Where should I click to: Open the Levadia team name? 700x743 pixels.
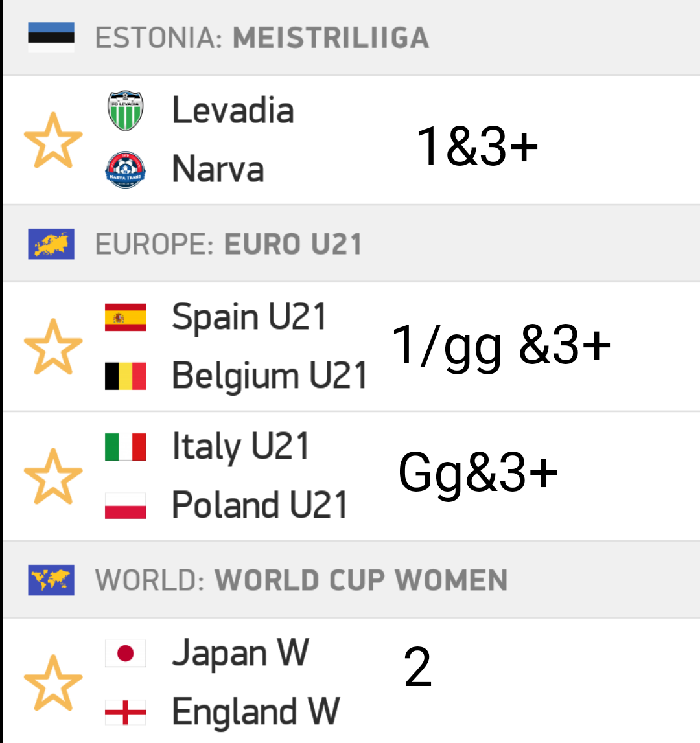233,110
